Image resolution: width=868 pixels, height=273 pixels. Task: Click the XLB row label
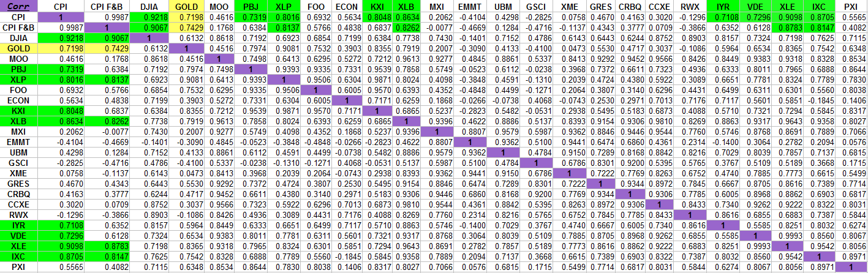pos(18,121)
